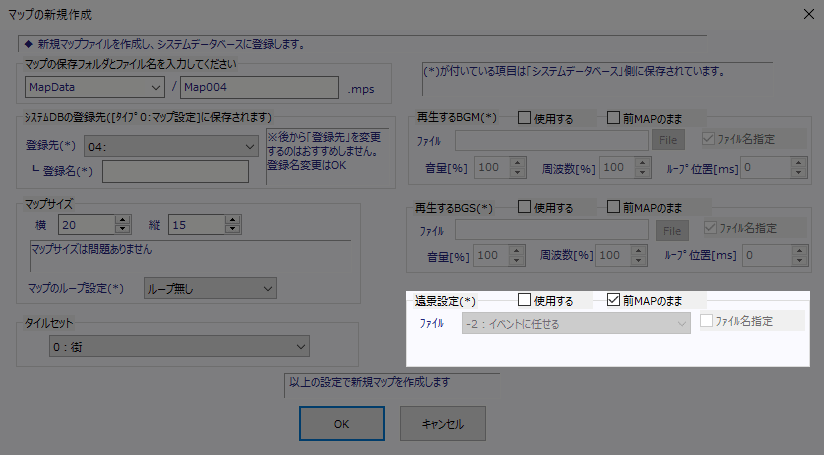Toggle ファイル名指定 checkbox for BGM
Viewport: 824px width, 455px height.
708,139
